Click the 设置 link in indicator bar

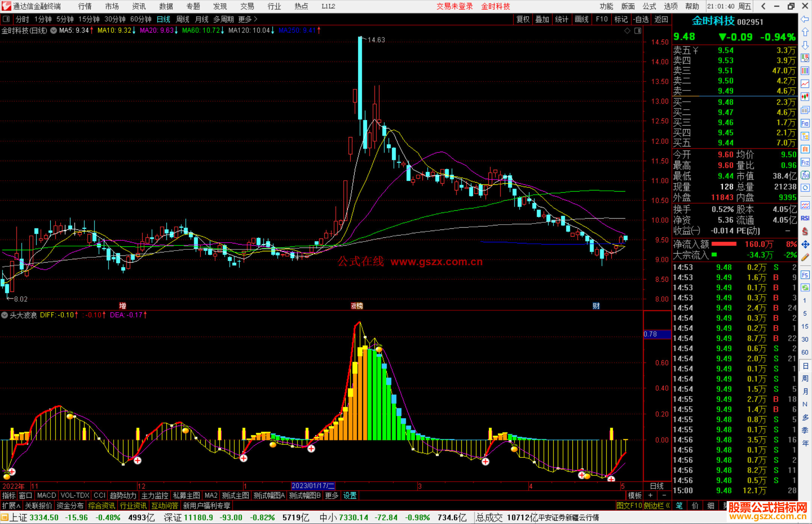[350, 495]
